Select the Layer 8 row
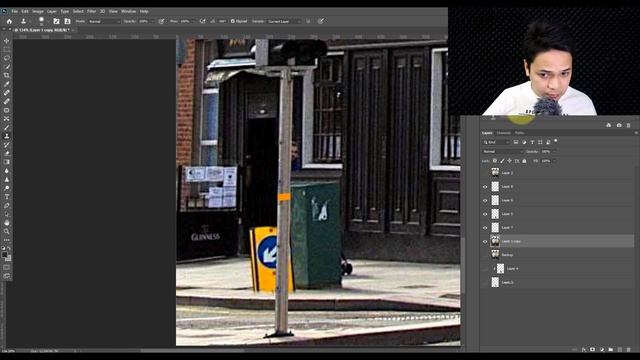640x360 pixels. (558, 187)
